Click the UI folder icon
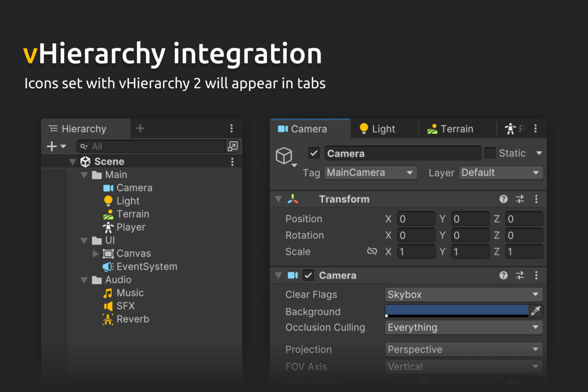The width and height of the screenshot is (588, 392). [x=97, y=241]
